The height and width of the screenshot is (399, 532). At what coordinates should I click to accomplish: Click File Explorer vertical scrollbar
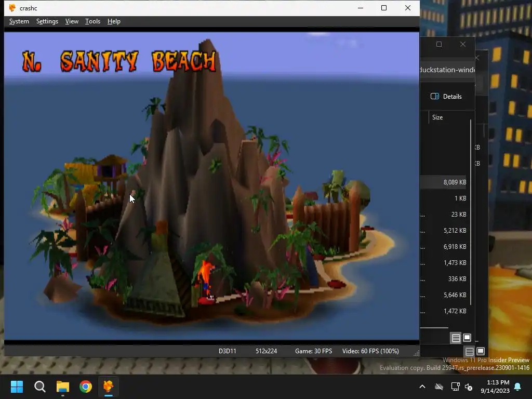click(x=471, y=212)
